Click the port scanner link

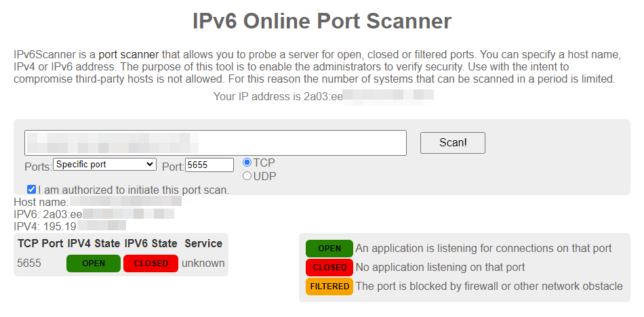point(129,54)
